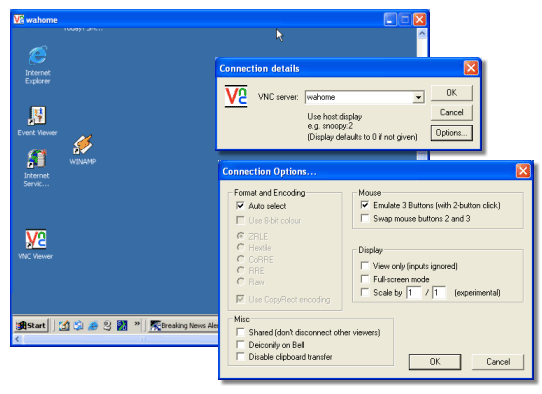The height and width of the screenshot is (394, 542).
Task: Click the Scale by numerator field
Action: click(413, 293)
